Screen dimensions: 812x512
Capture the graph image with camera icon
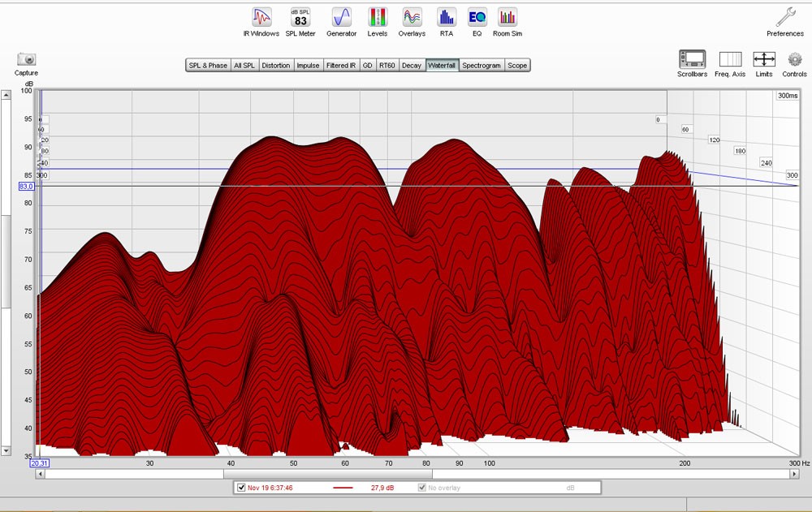[27, 64]
